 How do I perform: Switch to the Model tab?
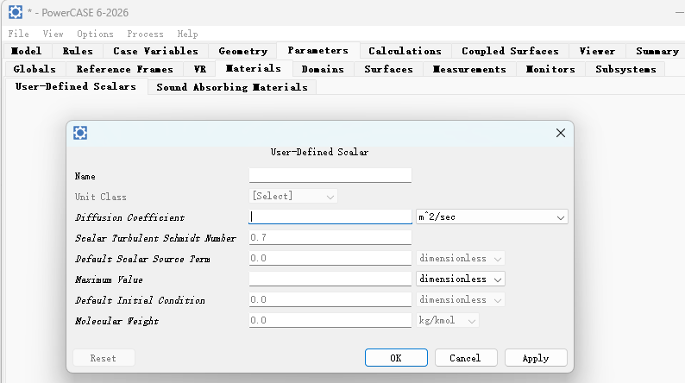pos(26,51)
